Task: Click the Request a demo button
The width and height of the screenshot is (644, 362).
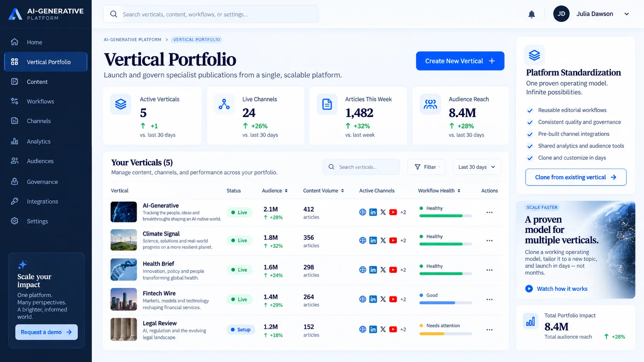Action: 46,332
